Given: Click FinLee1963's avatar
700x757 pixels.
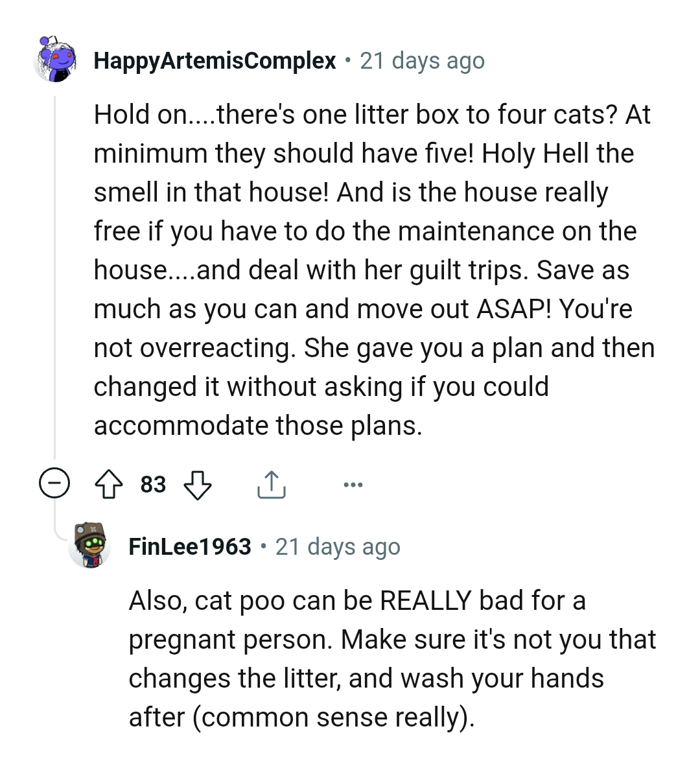Looking at the screenshot, I should [89, 546].
